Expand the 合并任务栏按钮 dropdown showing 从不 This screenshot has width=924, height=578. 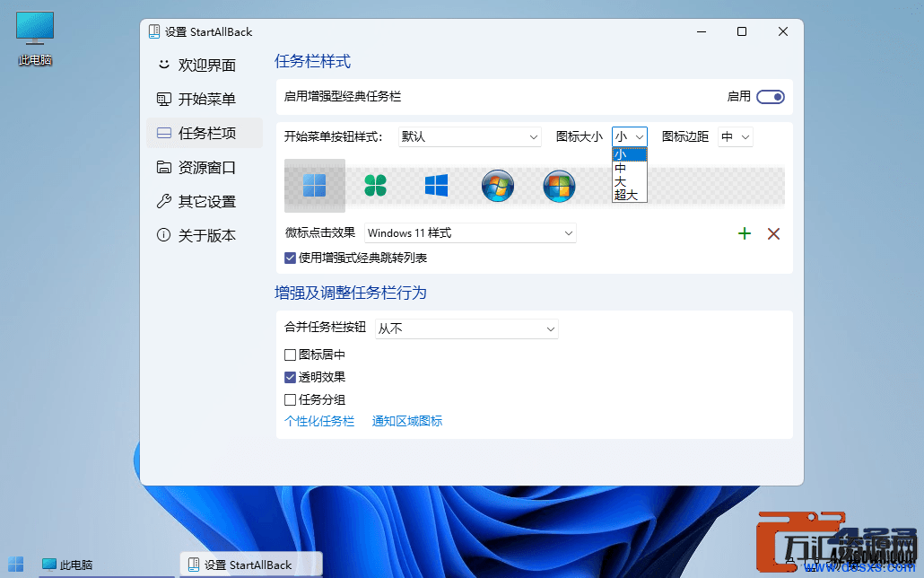(x=466, y=328)
